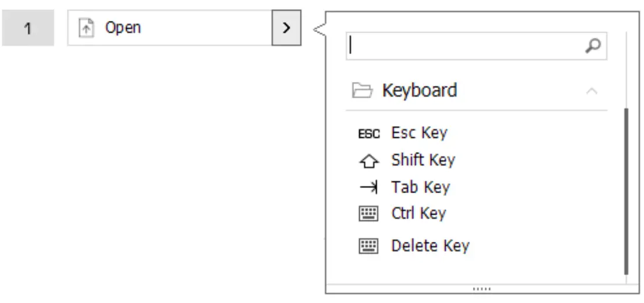Pick the Delete Key entry
Viewport: 644px width, 303px height.
click(x=430, y=246)
